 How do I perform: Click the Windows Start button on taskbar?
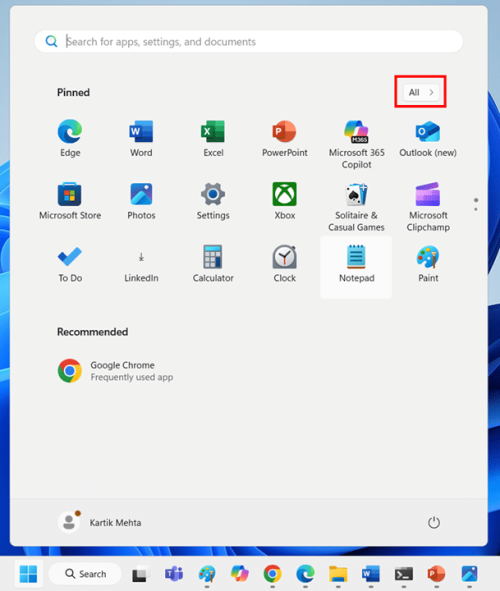click(29, 574)
